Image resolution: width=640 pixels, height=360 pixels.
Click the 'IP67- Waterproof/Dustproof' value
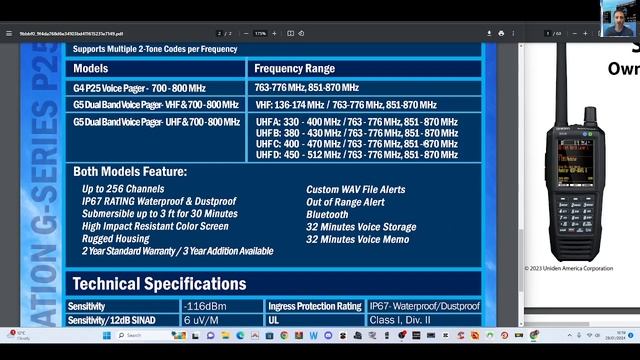pyautogui.click(x=424, y=307)
